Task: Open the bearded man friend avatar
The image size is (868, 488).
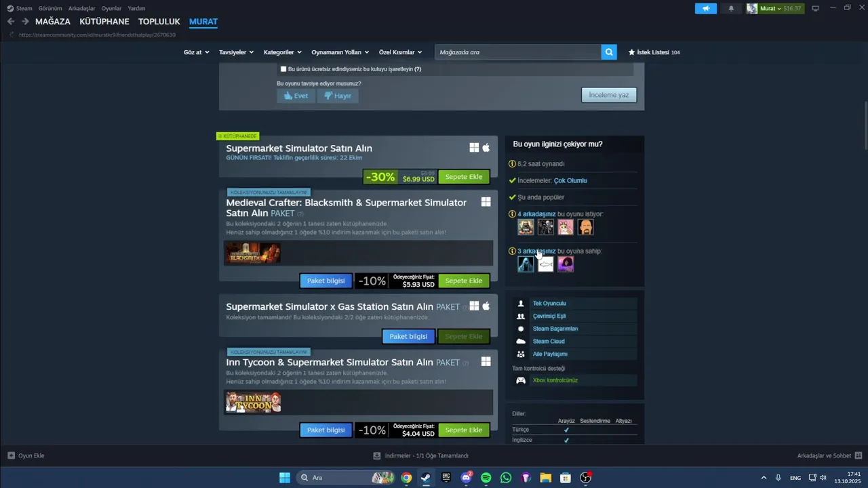Action: [x=586, y=227]
